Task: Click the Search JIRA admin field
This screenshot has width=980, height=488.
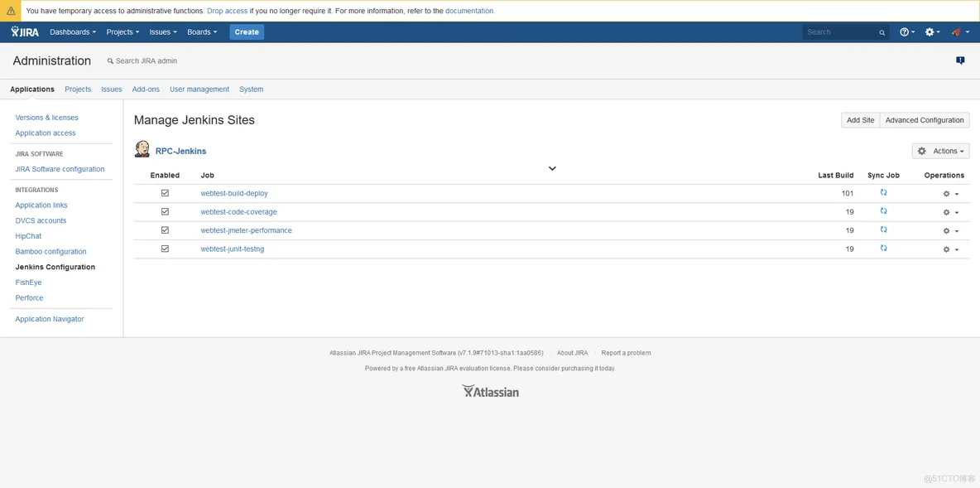Action: coord(147,60)
